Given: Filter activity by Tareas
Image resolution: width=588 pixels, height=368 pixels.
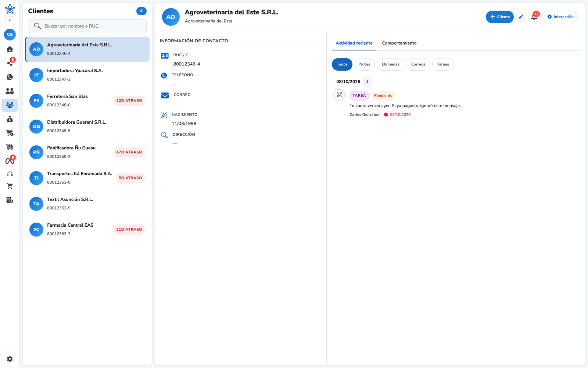Looking at the screenshot, I should [x=443, y=64].
